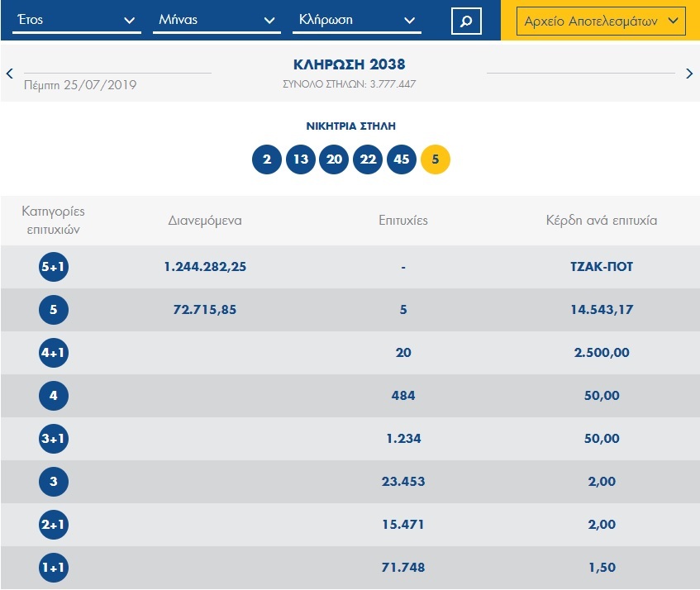Screen dimensions: 700x590
Task: Click the 4+1 category badge
Action: [x=54, y=353]
